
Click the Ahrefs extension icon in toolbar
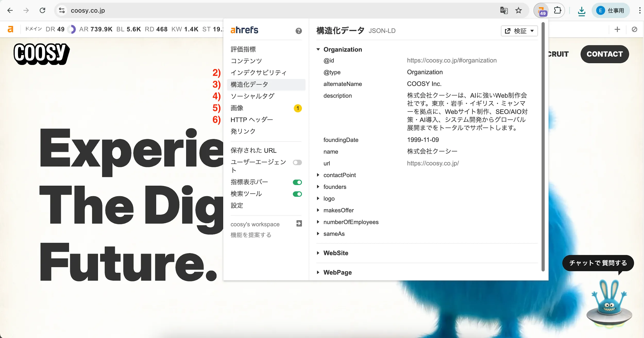[541, 11]
